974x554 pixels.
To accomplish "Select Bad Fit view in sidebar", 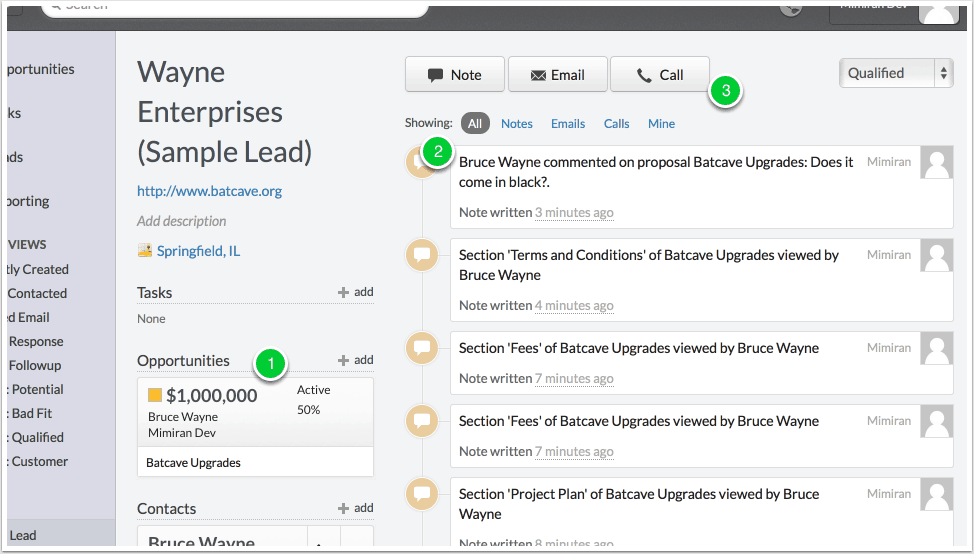I will coord(30,414).
